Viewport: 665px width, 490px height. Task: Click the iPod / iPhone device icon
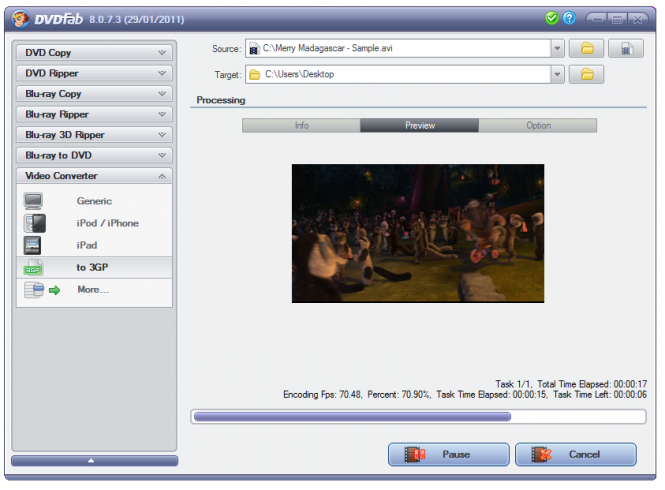click(35, 223)
